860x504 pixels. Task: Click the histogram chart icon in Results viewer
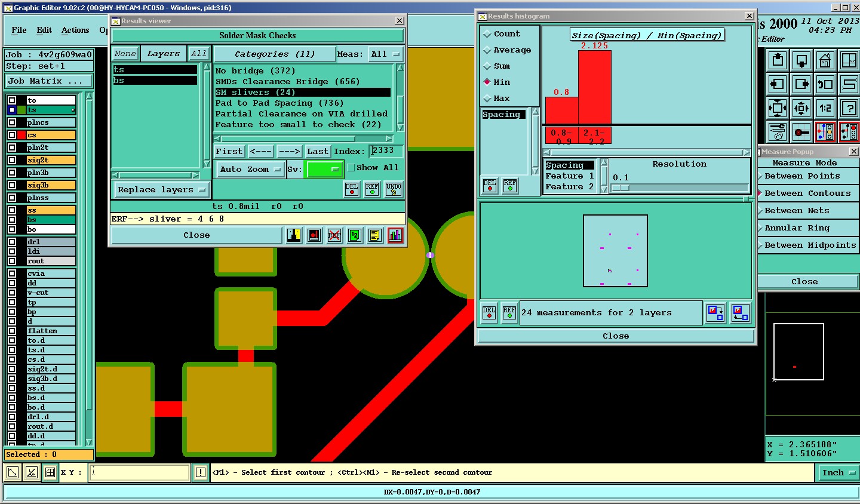[395, 235]
